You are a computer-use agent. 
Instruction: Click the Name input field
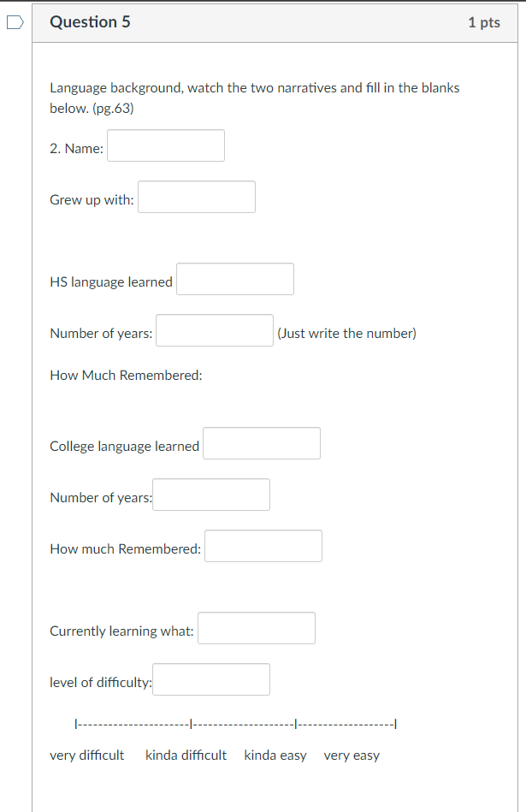[x=165, y=145]
